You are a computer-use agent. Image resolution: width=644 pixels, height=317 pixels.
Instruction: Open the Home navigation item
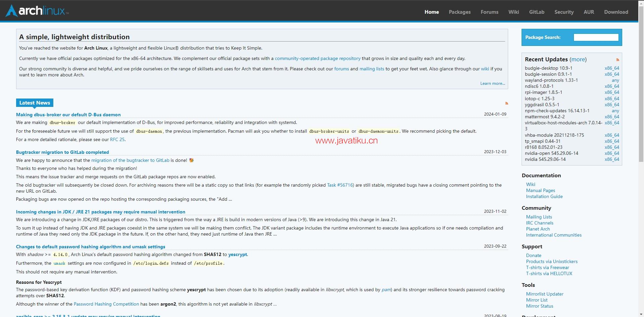point(432,12)
